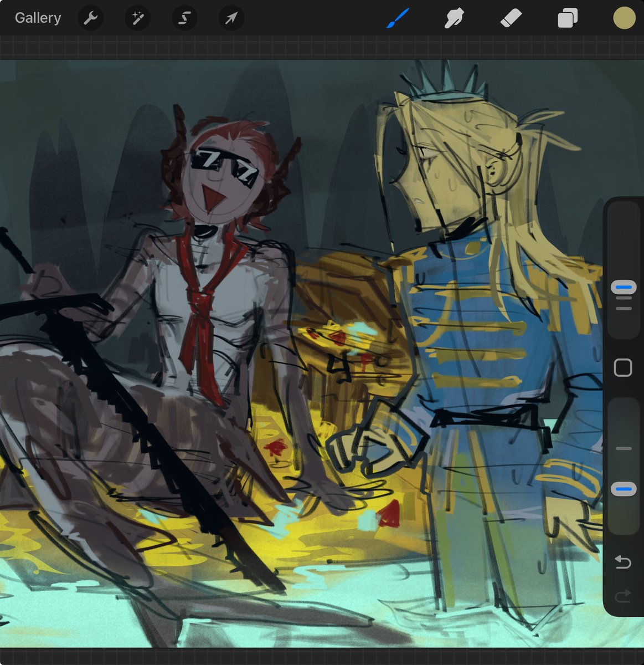Activate the Selection tool

[x=184, y=18]
